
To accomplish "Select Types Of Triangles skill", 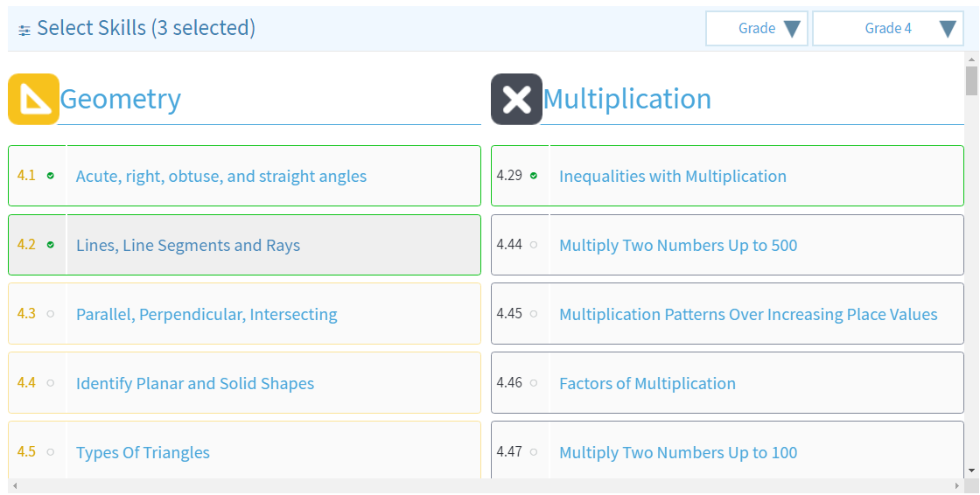I will pyautogui.click(x=143, y=452).
